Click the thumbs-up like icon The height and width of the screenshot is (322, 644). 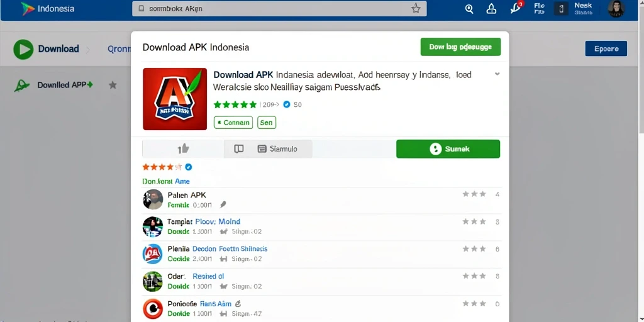pos(183,148)
